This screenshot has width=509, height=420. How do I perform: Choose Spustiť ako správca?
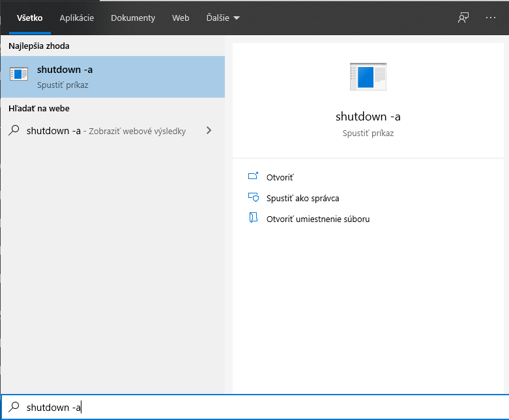[302, 198]
